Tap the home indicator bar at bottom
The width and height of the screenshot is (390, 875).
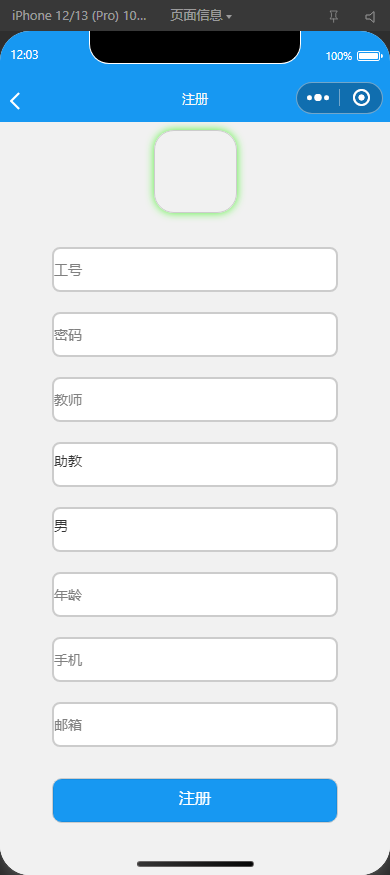(x=195, y=864)
